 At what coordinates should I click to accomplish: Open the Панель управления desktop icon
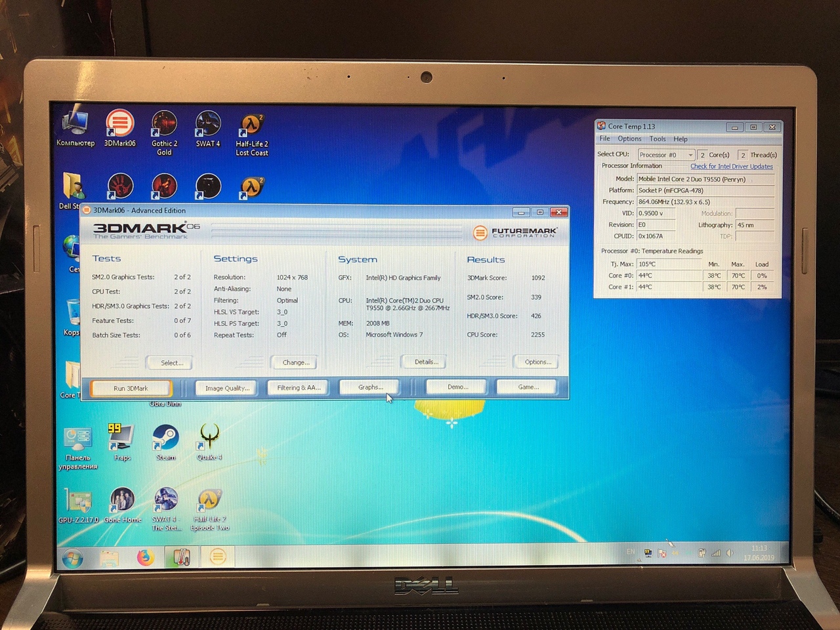77,448
